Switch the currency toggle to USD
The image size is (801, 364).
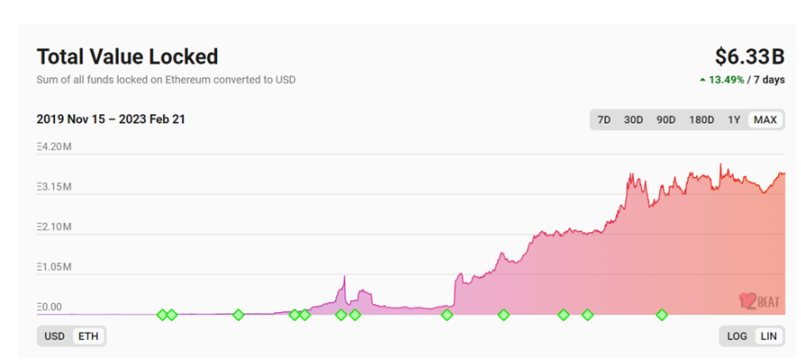coord(55,336)
